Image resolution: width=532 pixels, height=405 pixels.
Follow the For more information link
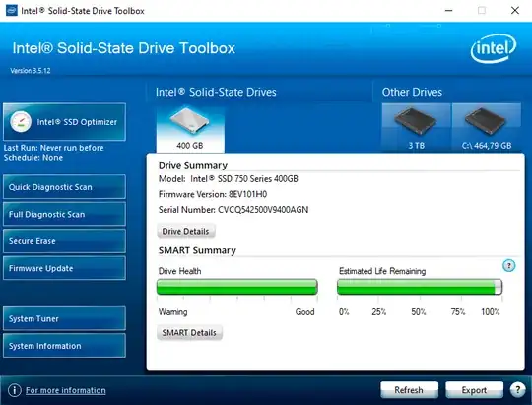(x=65, y=390)
